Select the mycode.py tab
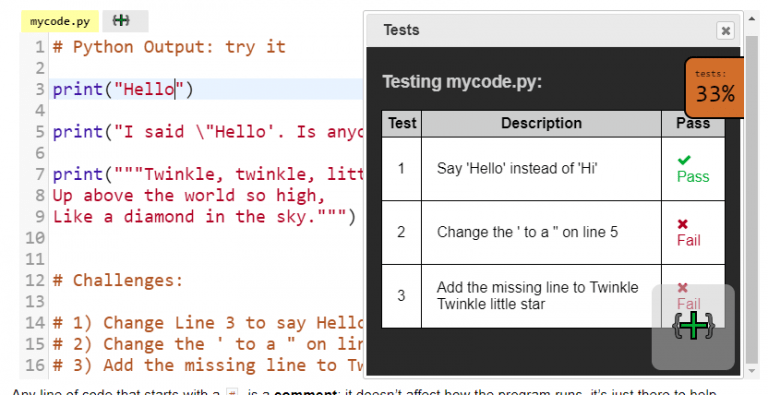Screen dimensions: 768x395 click(60, 22)
